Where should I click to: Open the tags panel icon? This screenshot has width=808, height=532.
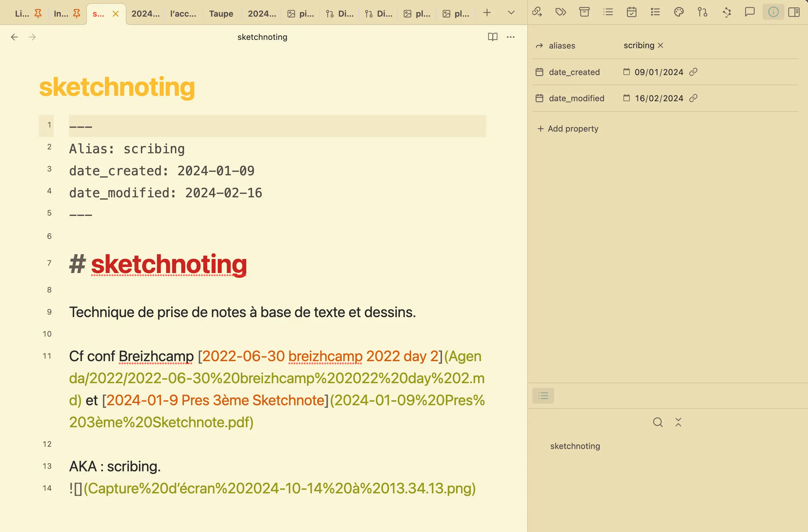[560, 12]
